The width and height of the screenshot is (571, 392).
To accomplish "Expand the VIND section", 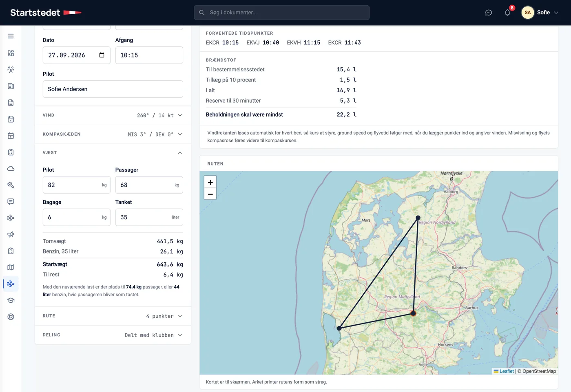I will pyautogui.click(x=113, y=115).
